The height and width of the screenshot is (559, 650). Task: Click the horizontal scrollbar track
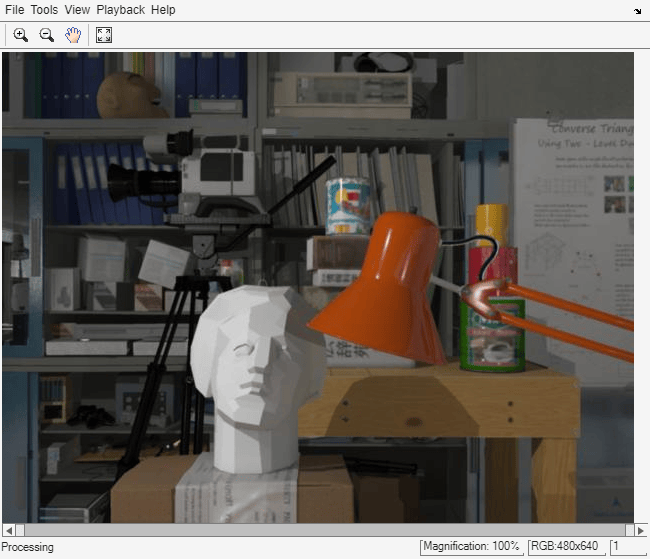325,530
